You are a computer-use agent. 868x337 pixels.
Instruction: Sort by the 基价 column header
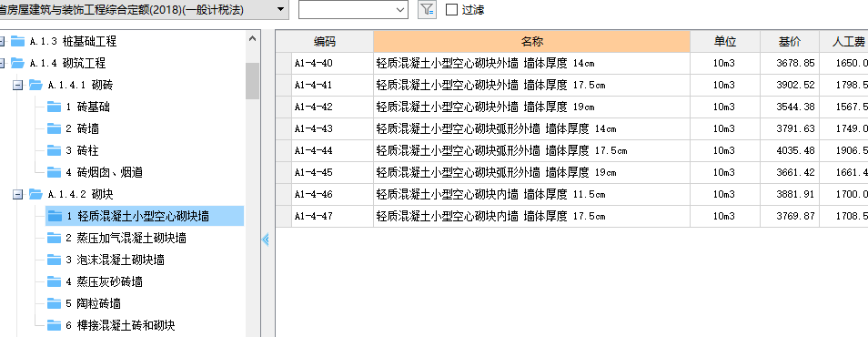[x=790, y=42]
